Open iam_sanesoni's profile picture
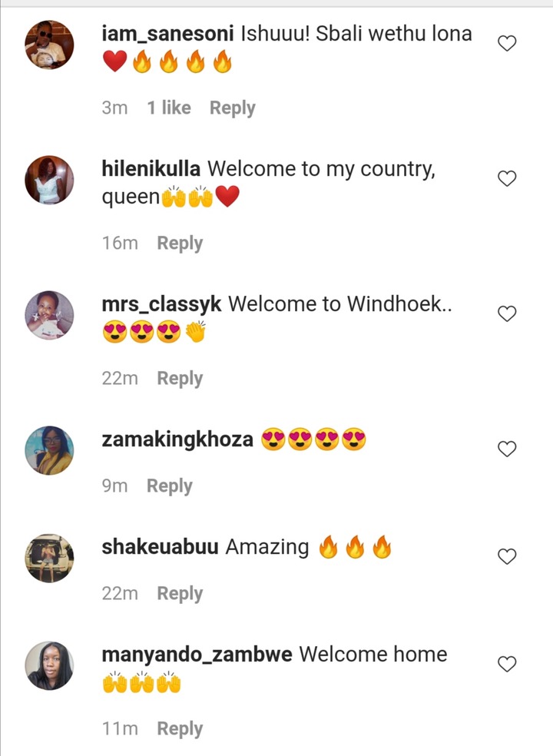Viewport: 553px width, 756px height. [x=49, y=45]
